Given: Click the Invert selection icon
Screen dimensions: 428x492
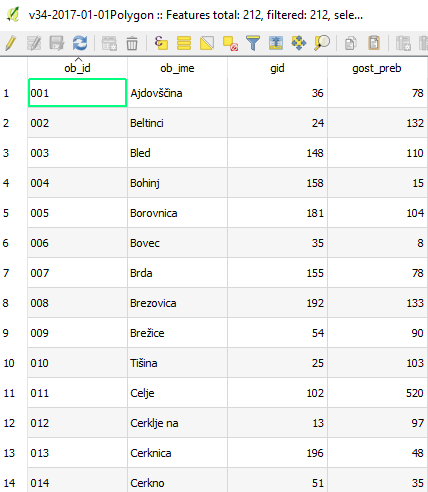Looking at the screenshot, I should [207, 43].
